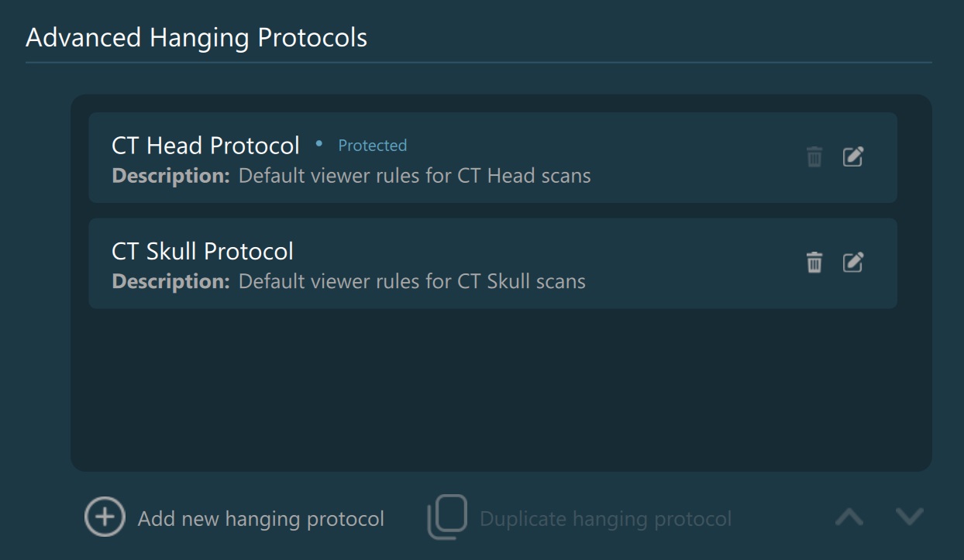964x560 pixels.
Task: Delete the CT Skull Protocol
Action: click(x=814, y=263)
